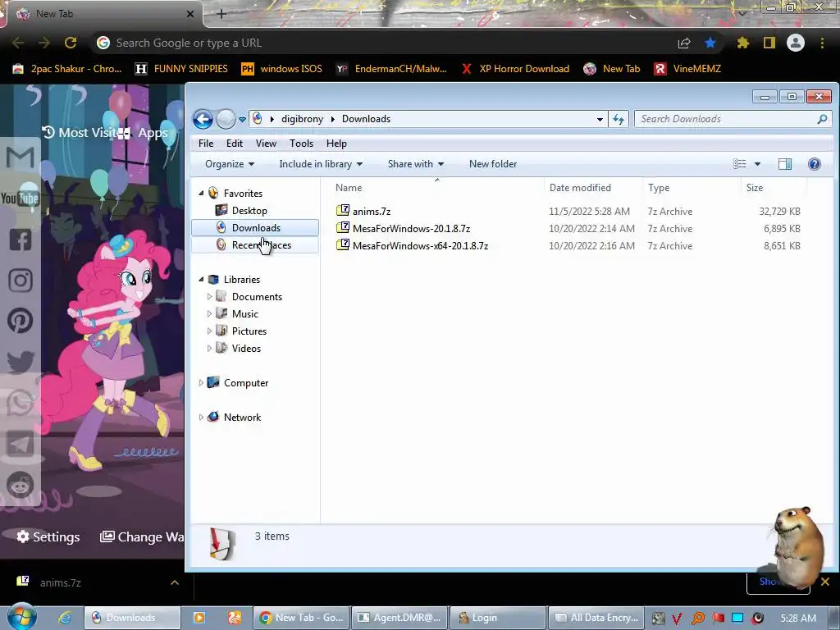Open Include in library dropdown
This screenshot has width=840, height=630.
(x=321, y=164)
